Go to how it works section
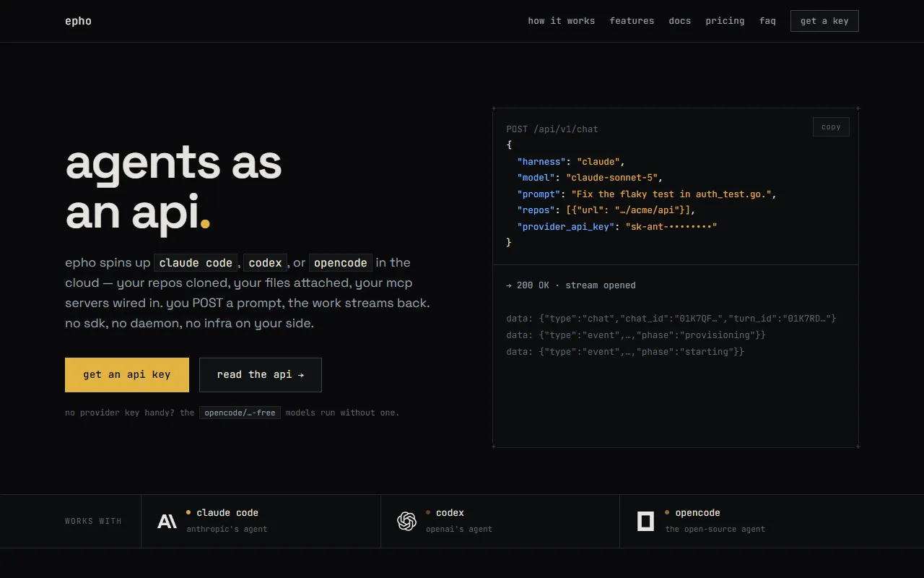Viewport: 924px width, 578px height. click(562, 21)
